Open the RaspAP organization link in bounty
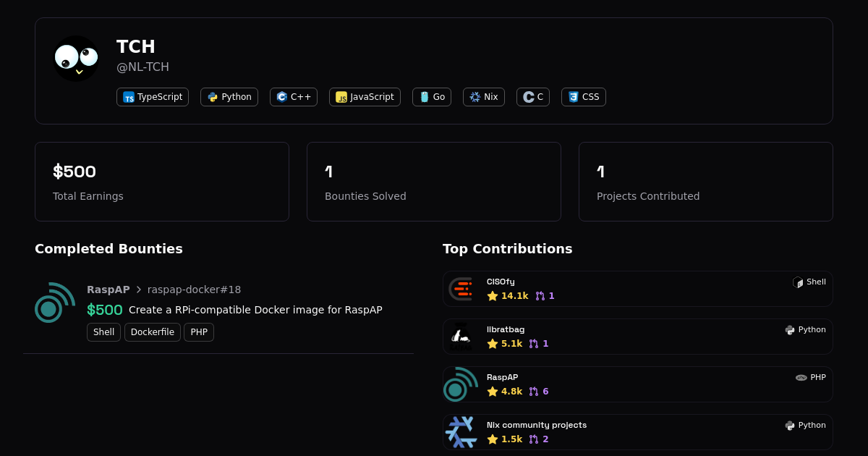The image size is (868, 456). click(x=109, y=290)
